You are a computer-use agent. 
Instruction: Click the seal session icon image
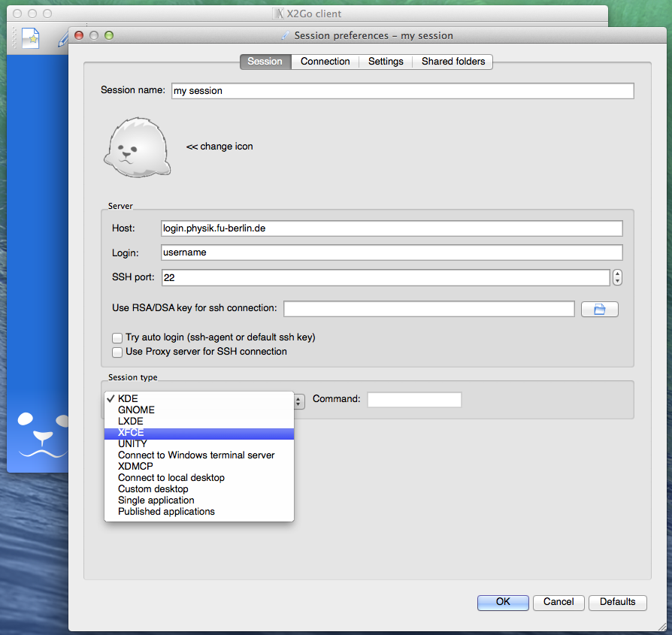pos(137,147)
